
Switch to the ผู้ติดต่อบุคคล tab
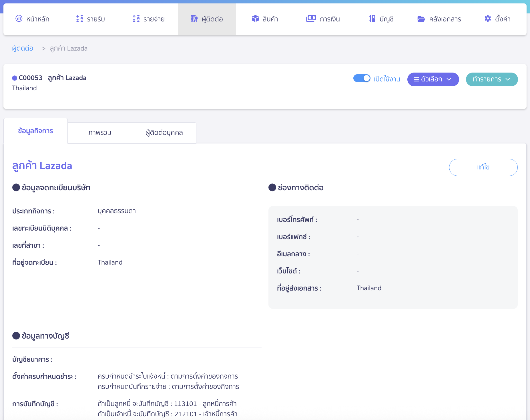[x=164, y=133]
